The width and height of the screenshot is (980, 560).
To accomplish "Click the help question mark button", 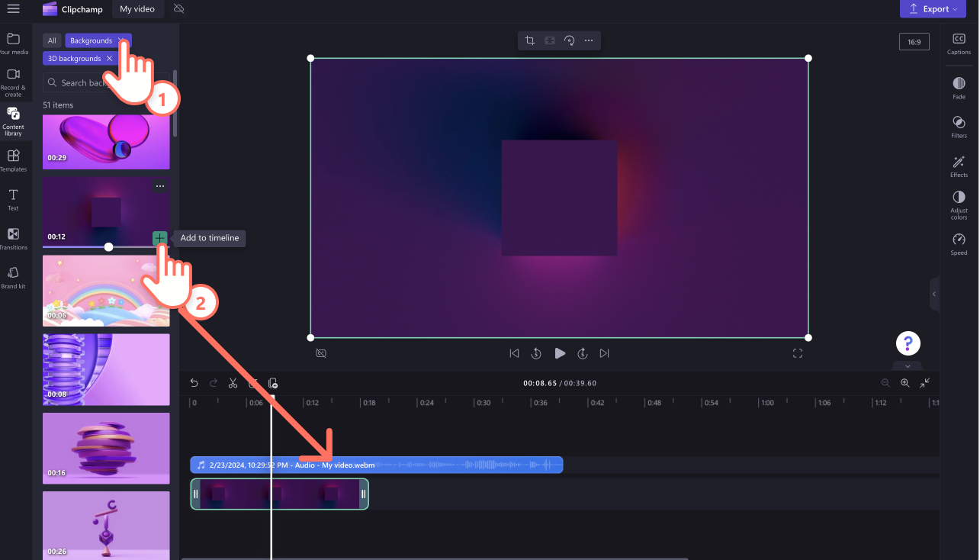I will [908, 343].
